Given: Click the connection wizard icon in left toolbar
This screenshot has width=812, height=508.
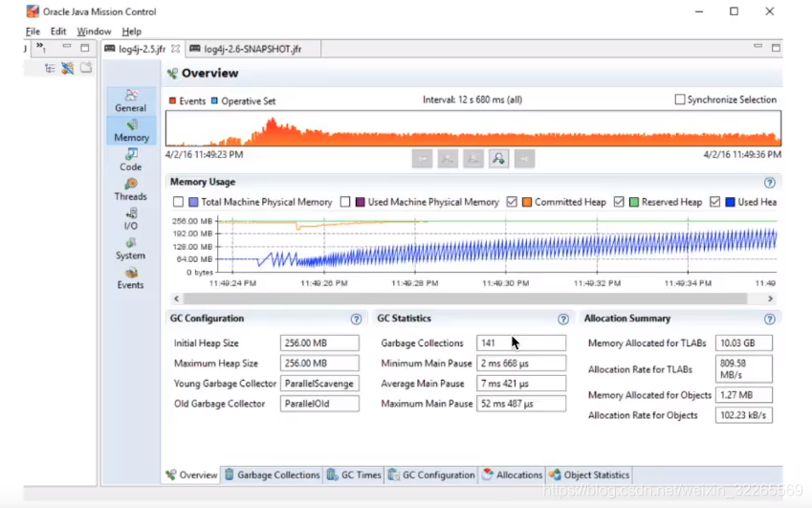Looking at the screenshot, I should pos(67,68).
